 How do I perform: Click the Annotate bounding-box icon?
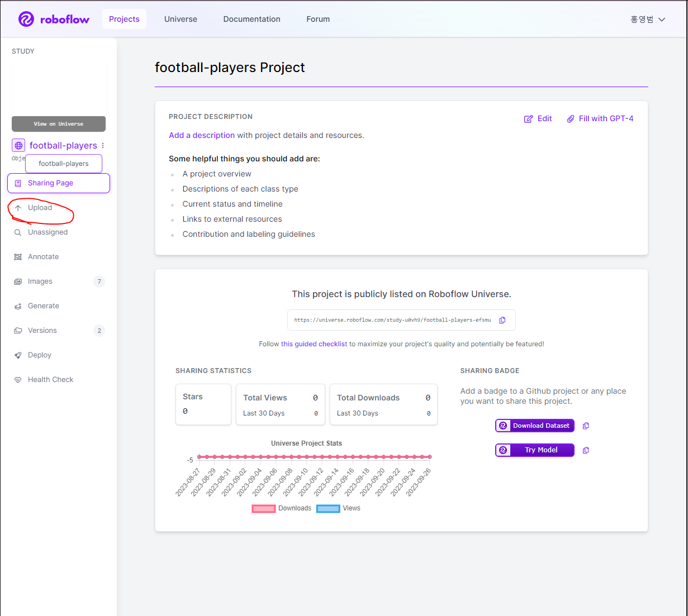(18, 257)
